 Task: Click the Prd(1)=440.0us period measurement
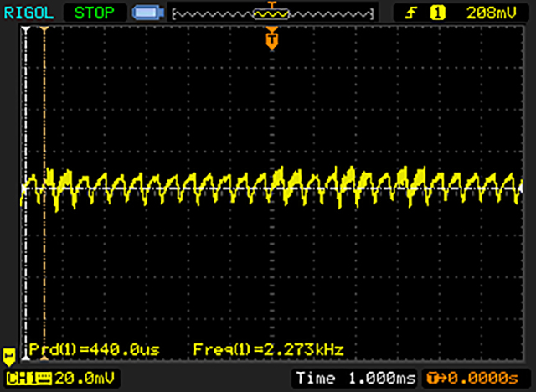(94, 348)
